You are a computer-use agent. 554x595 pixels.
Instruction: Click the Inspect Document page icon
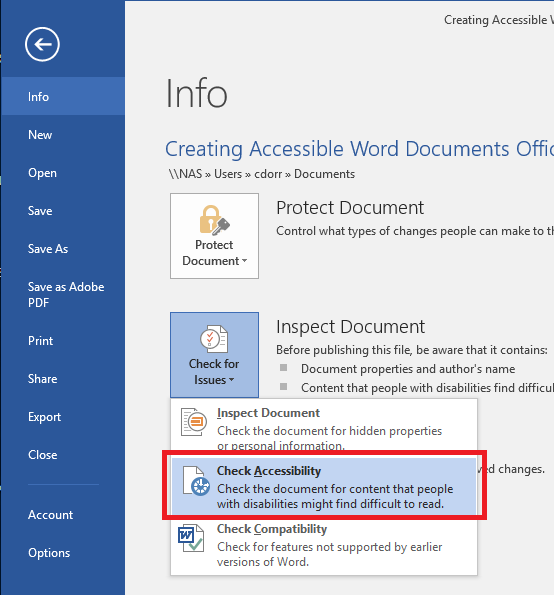194,422
